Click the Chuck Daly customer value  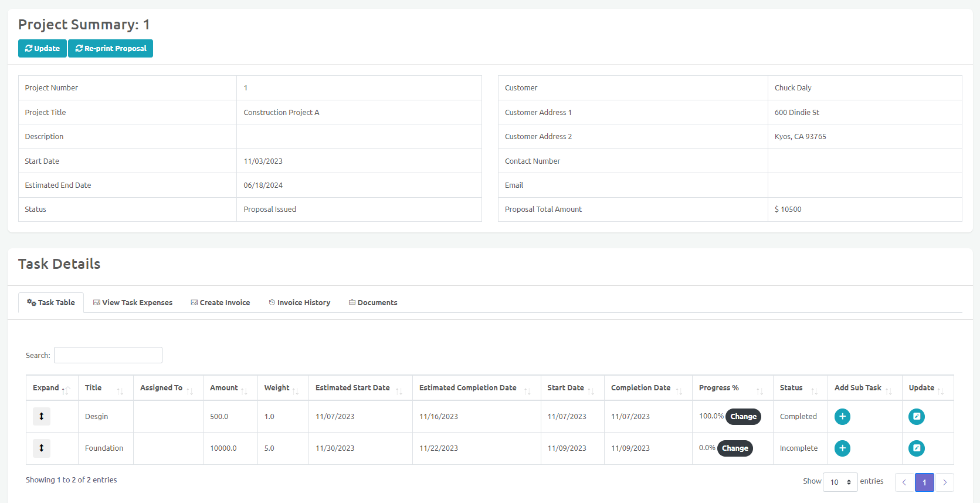[793, 88]
